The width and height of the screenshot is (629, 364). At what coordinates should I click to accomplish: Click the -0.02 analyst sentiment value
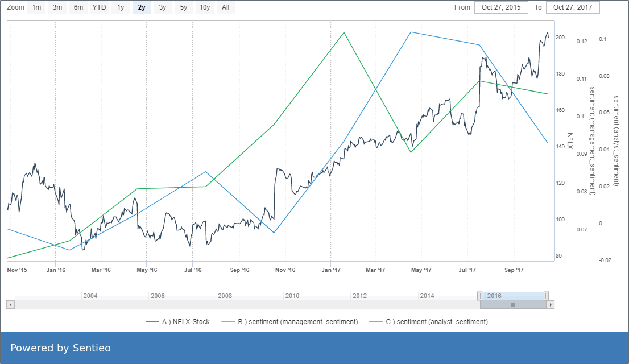605,260
